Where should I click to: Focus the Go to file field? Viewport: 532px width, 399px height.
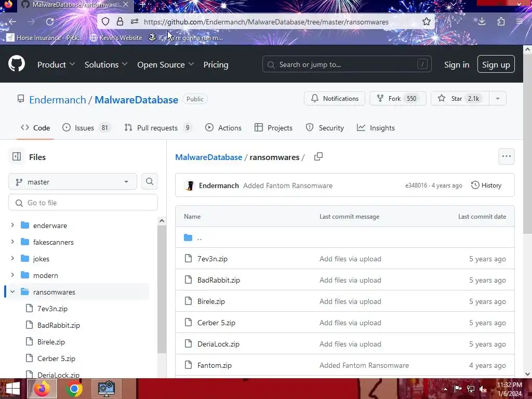click(83, 203)
